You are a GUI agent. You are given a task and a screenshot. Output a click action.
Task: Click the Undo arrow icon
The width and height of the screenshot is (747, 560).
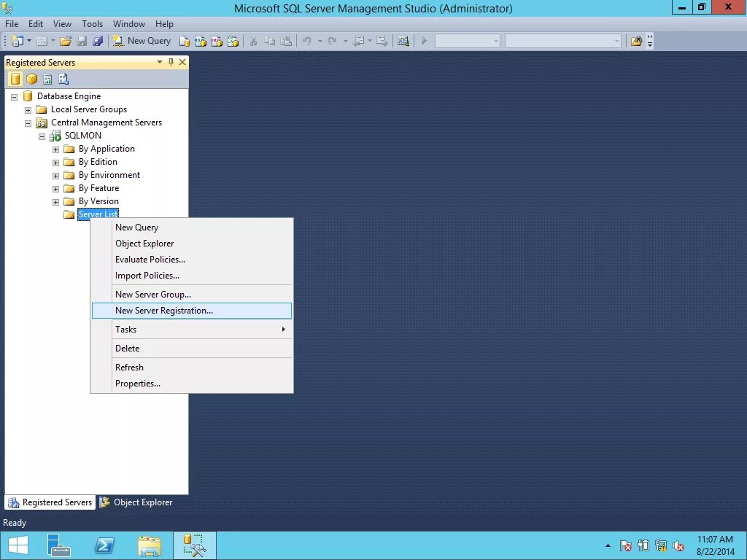click(307, 41)
